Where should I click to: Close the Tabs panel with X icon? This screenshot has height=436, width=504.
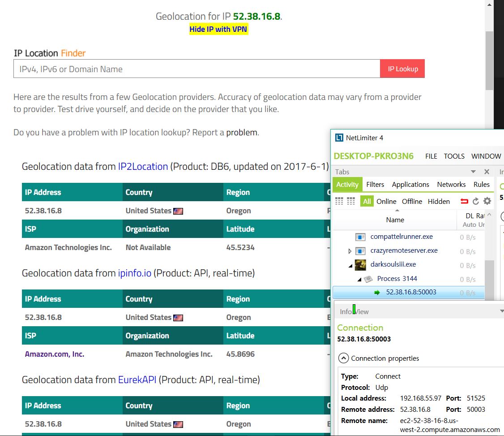(487, 172)
